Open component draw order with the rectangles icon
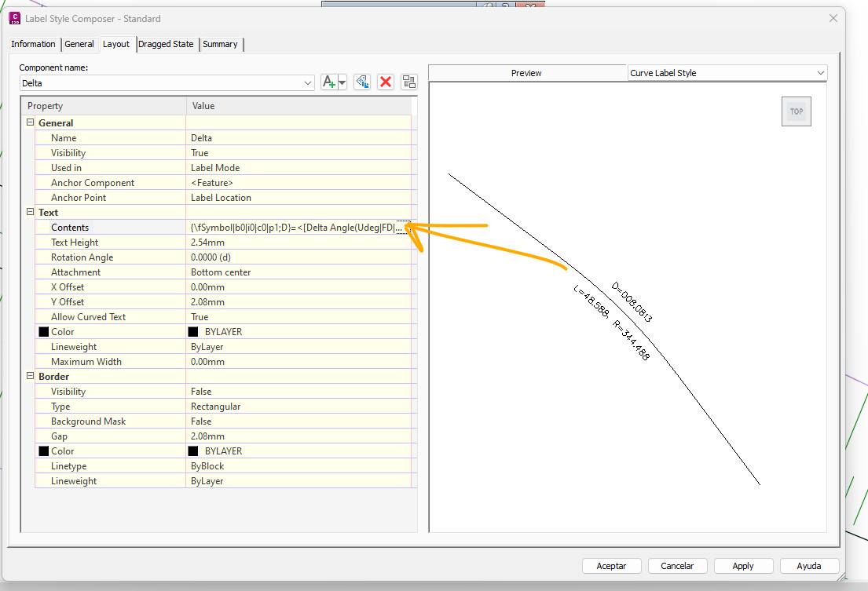The height and width of the screenshot is (591, 868). [408, 81]
